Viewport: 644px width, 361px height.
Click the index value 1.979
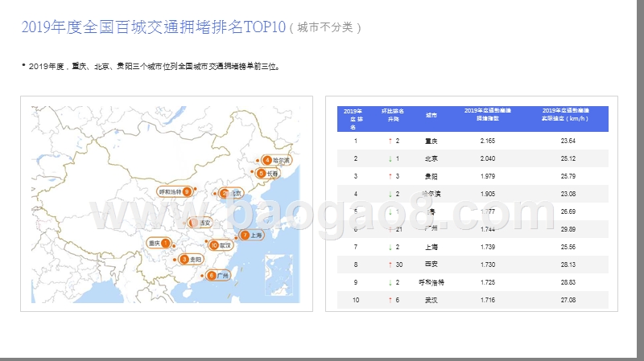point(488,176)
